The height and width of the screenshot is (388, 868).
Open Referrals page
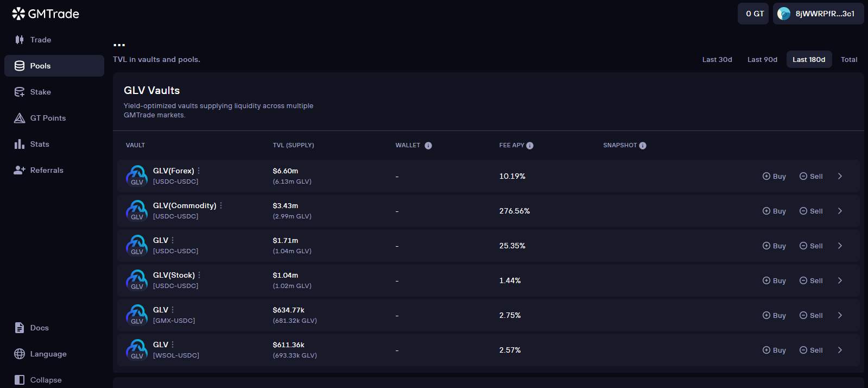coord(54,170)
